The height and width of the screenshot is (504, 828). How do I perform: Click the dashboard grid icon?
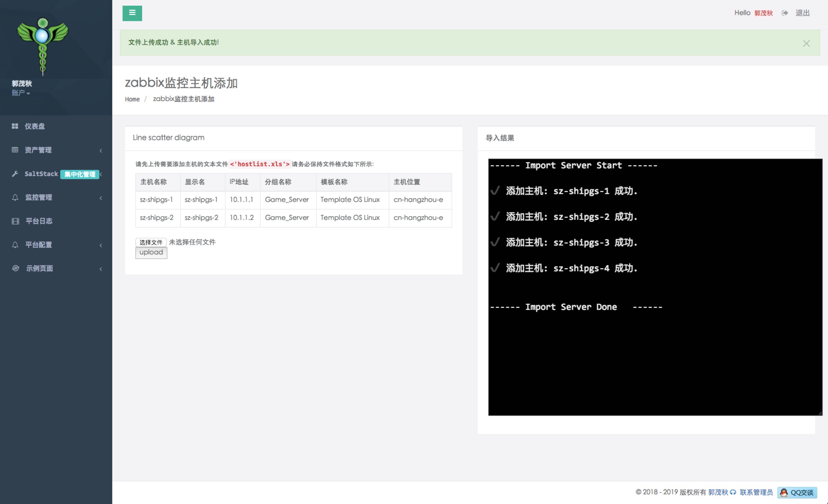click(x=15, y=126)
